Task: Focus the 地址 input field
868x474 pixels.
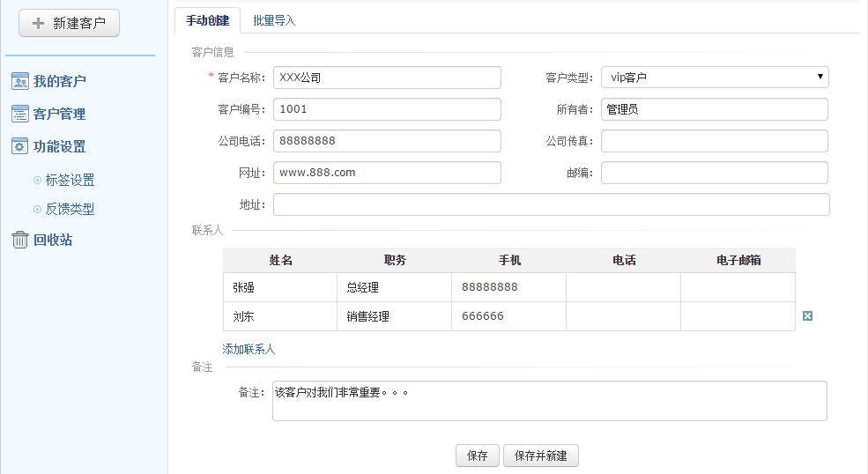Action: pyautogui.click(x=552, y=204)
